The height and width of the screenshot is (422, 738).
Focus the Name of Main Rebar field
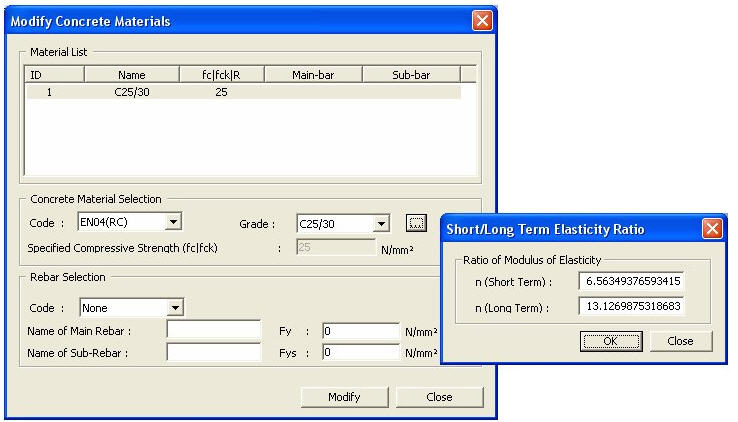click(214, 331)
